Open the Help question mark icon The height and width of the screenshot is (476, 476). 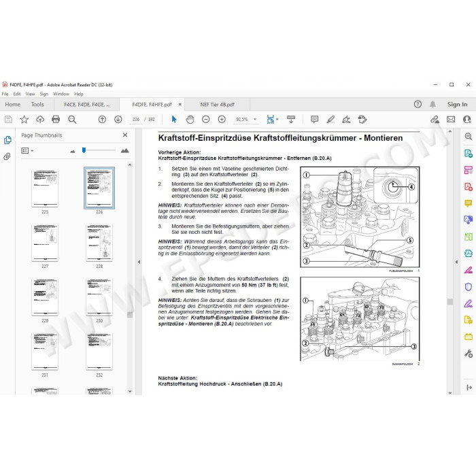click(418, 105)
